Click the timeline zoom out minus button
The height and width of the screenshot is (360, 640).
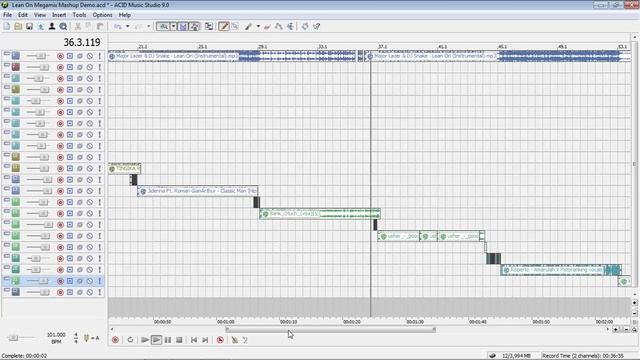[626, 329]
